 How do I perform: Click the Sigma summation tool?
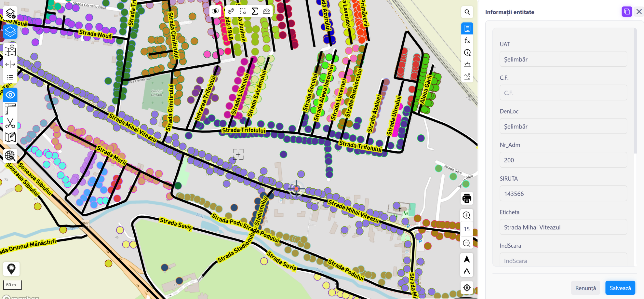coord(255,11)
